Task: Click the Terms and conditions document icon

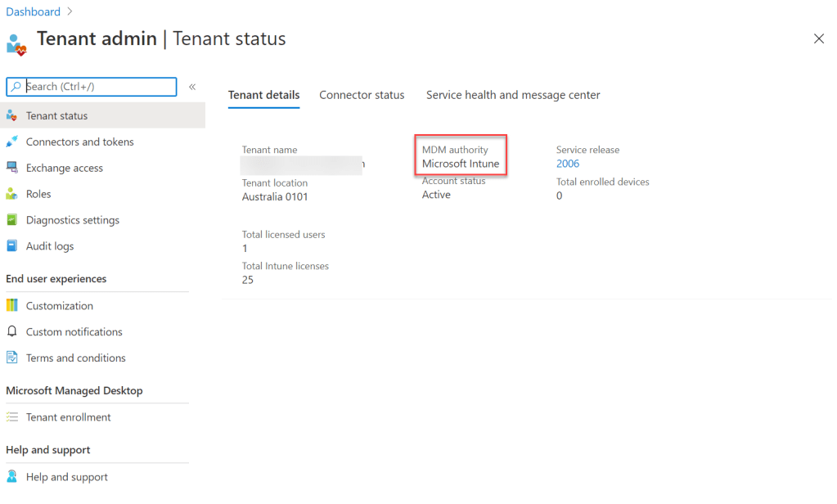Action: pos(11,358)
